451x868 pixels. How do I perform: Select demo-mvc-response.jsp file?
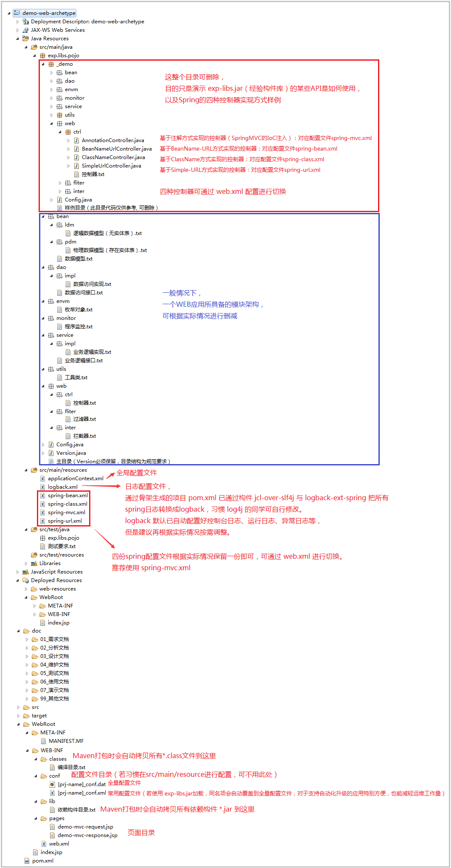(x=87, y=835)
